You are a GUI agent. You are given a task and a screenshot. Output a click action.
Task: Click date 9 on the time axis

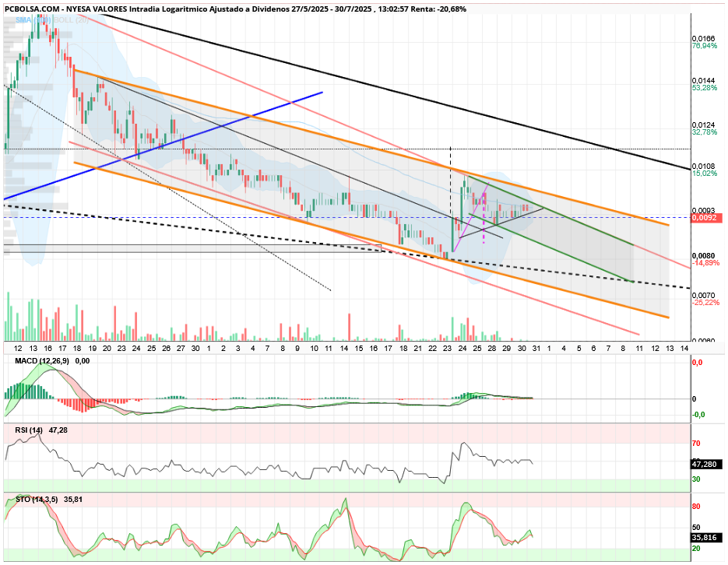point(297,349)
